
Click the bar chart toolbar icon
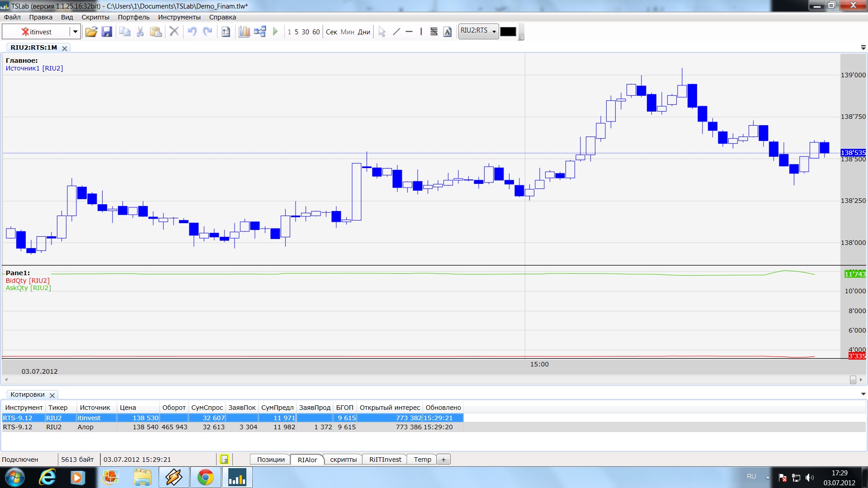pos(244,32)
